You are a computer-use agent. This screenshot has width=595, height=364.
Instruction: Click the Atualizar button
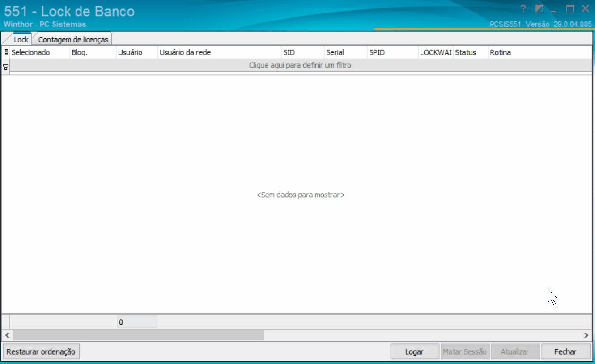click(515, 351)
